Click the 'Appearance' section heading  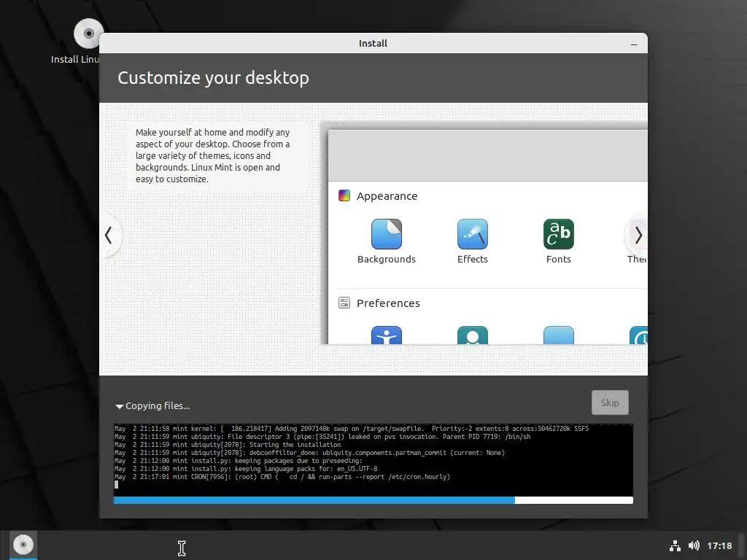pos(387,196)
